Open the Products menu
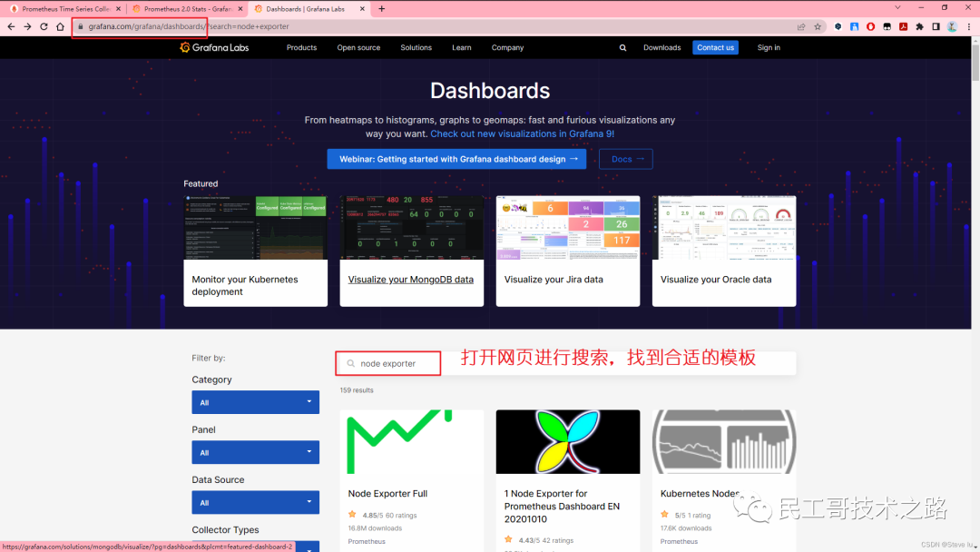The width and height of the screenshot is (980, 552). [x=301, y=47]
